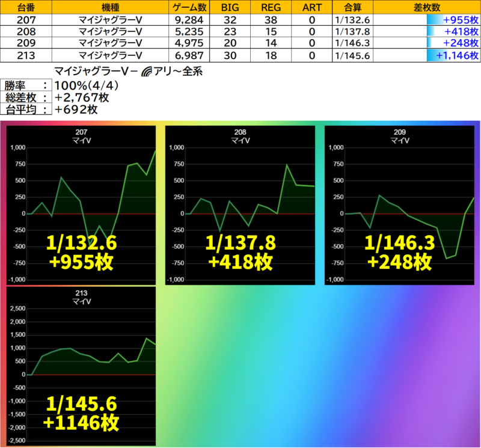The image size is (481, 448).
Task: Click REG count 15 in row 208
Action: pos(271,32)
